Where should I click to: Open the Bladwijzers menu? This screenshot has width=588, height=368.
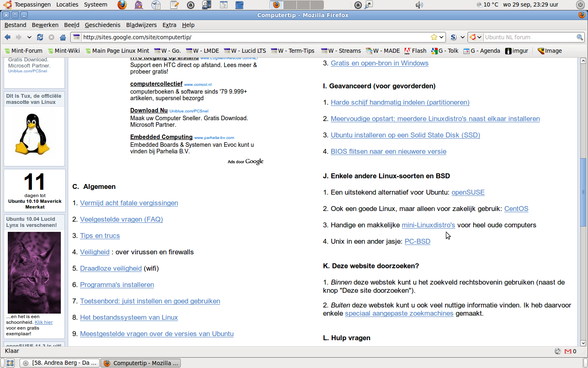(x=141, y=25)
